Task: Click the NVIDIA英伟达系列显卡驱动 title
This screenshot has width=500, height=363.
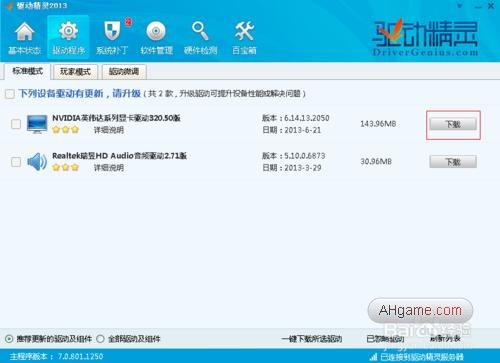Action: pos(116,118)
